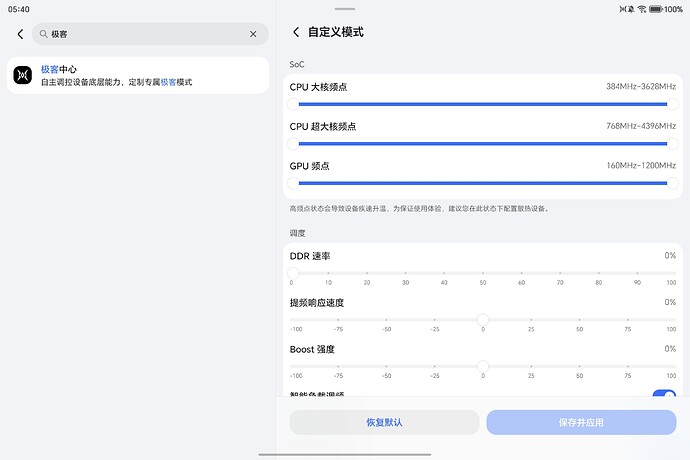This screenshot has width=690, height=460.
Task: Tap the Wi-Fi status icon
Action: (x=639, y=8)
